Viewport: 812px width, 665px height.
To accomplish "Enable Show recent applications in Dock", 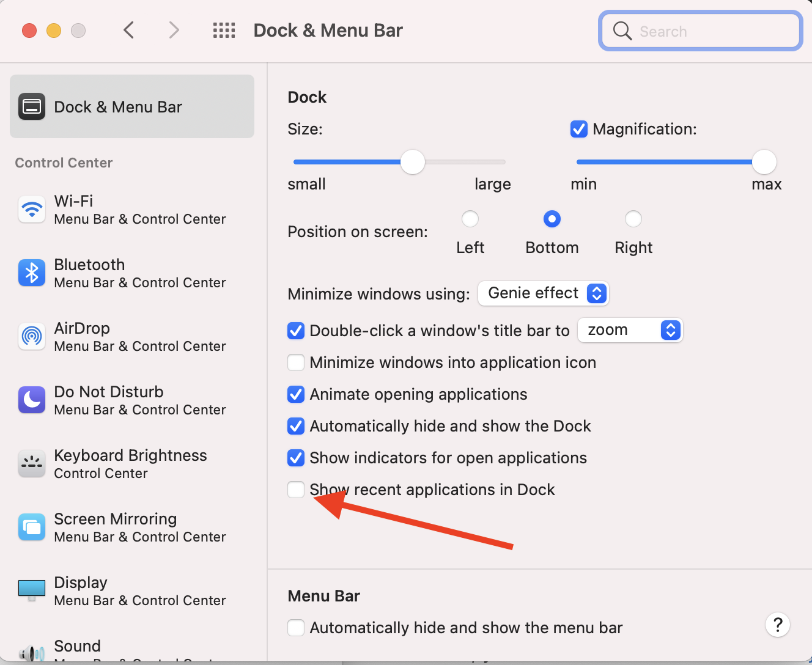I will click(x=296, y=490).
